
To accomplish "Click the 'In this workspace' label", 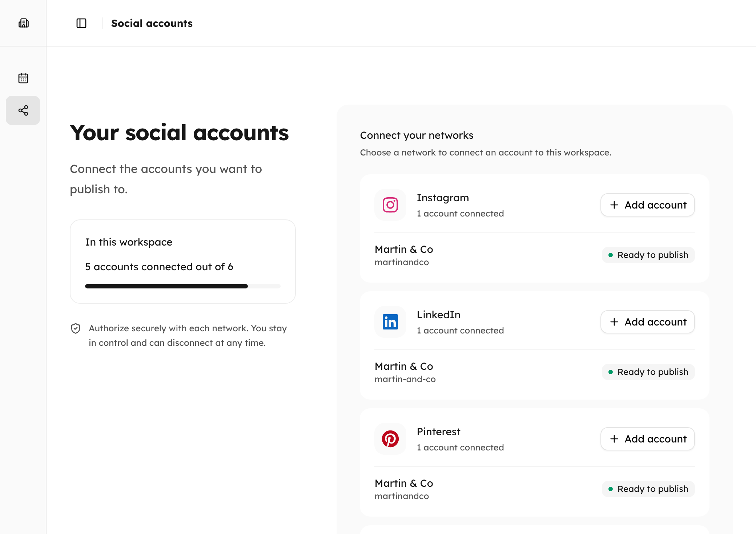I will 129,242.
